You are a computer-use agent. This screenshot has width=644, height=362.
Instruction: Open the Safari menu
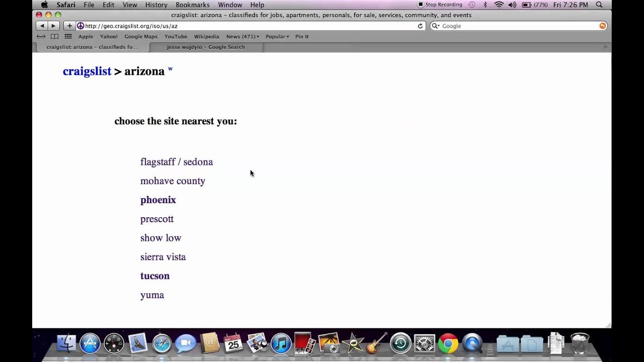[66, 5]
